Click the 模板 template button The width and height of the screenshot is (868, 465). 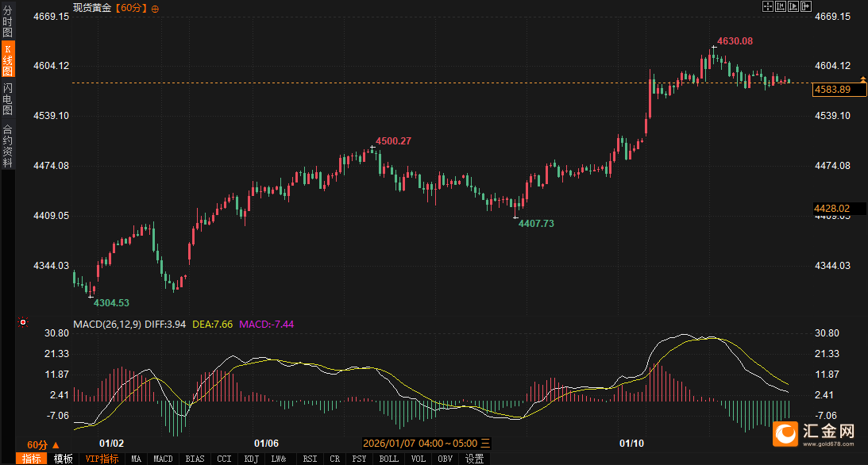coord(64,459)
